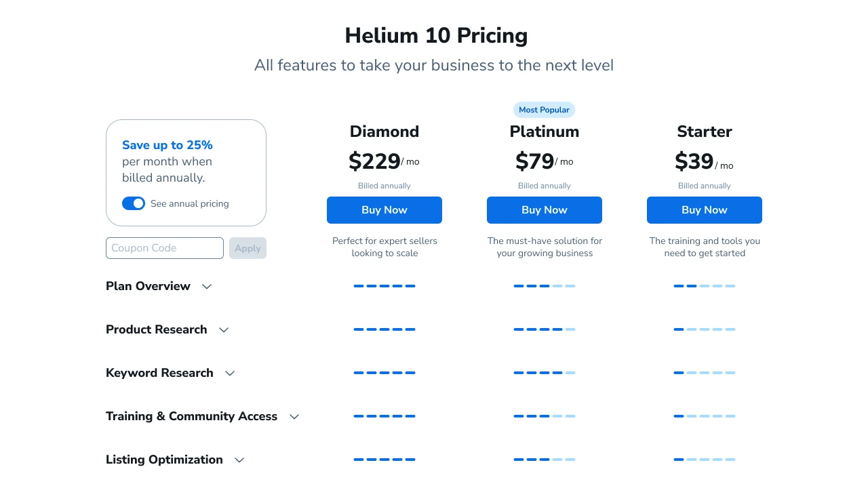Select the Most Popular badge above Platinum
868x488 pixels.
click(544, 110)
